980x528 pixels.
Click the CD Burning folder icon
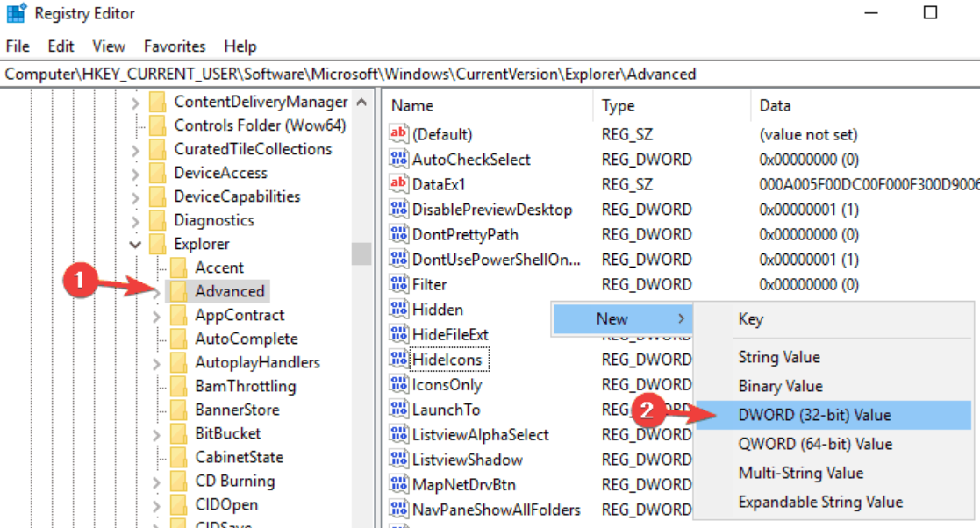point(179,482)
